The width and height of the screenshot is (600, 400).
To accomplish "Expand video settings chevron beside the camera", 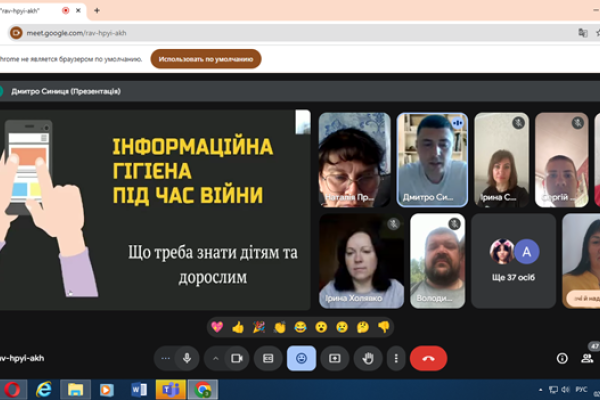I will 214,358.
